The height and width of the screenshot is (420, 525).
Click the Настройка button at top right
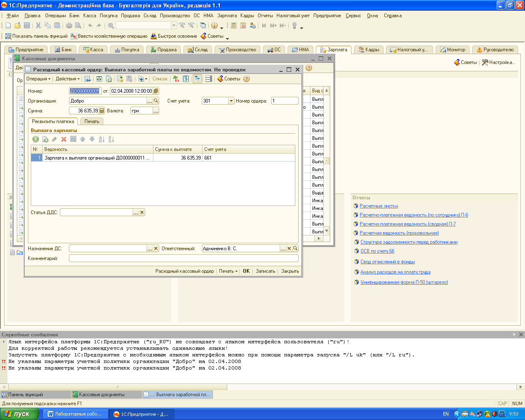click(x=498, y=62)
